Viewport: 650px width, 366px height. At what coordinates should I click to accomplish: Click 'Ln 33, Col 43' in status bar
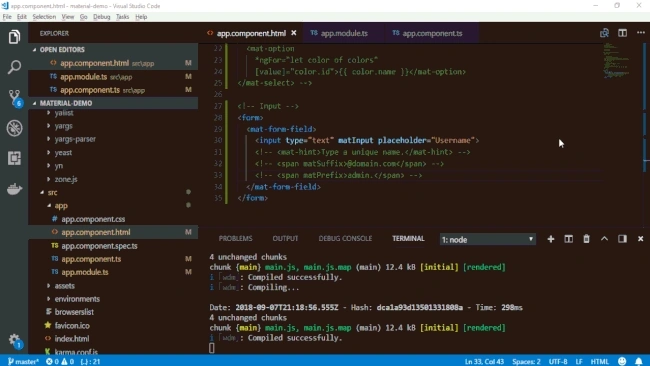(x=484, y=361)
